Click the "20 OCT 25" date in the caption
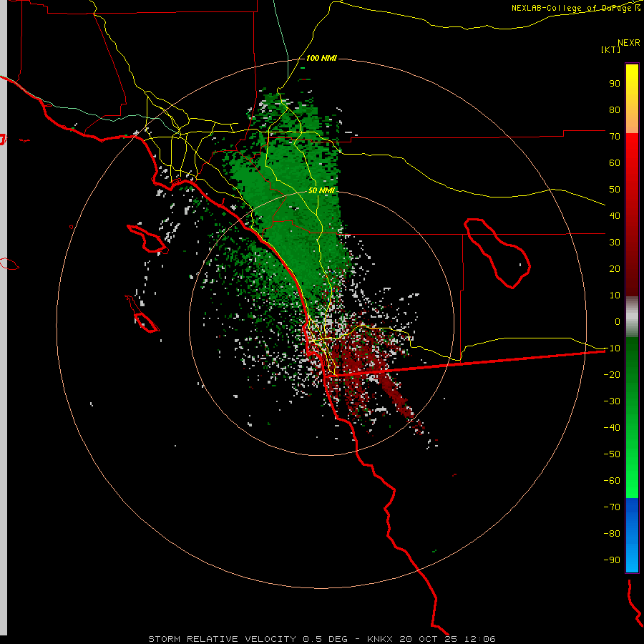Image resolution: width=644 pixels, height=644 pixels. pyautogui.click(x=429, y=639)
